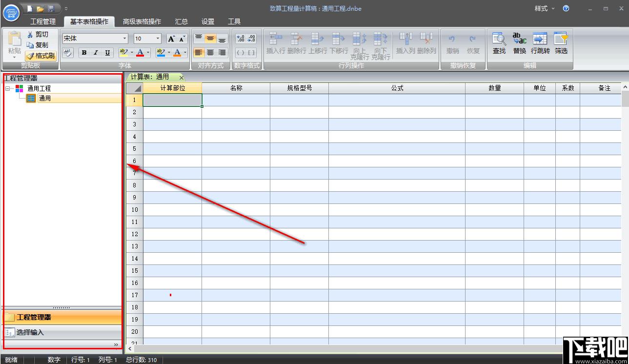Expand navigation pane options chevron »
The width and height of the screenshot is (629, 364).
[x=116, y=344]
